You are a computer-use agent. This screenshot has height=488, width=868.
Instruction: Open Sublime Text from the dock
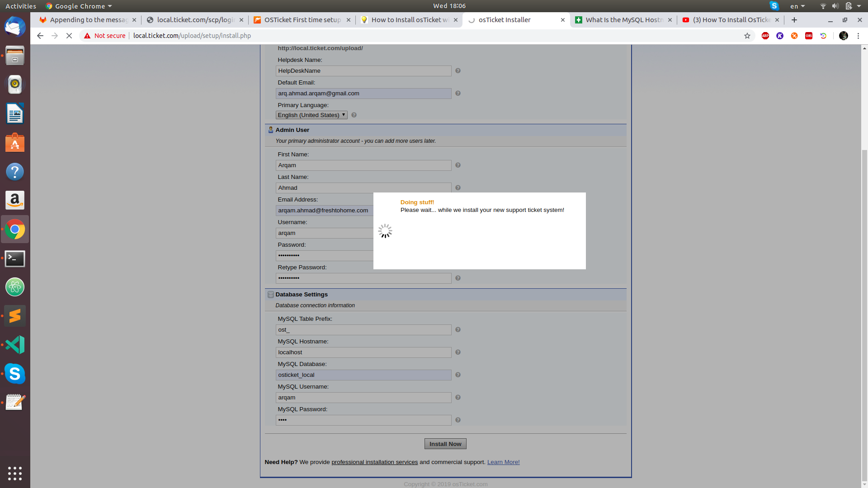point(15,316)
